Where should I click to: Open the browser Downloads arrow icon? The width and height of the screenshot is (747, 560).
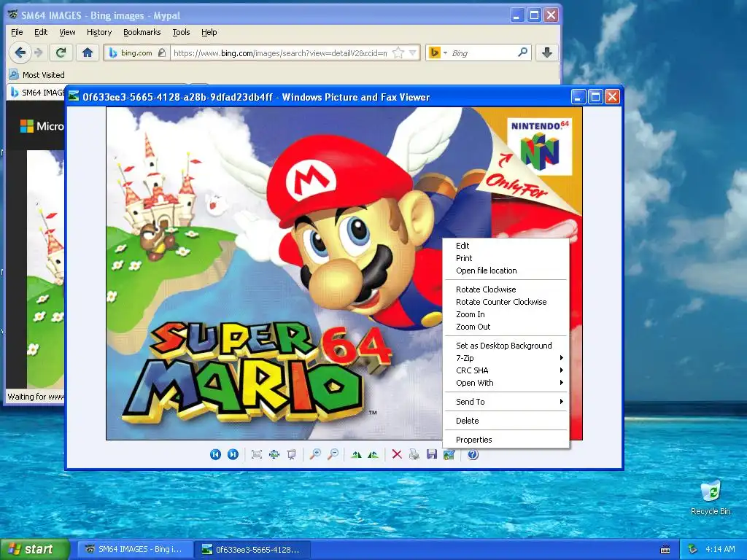point(547,52)
